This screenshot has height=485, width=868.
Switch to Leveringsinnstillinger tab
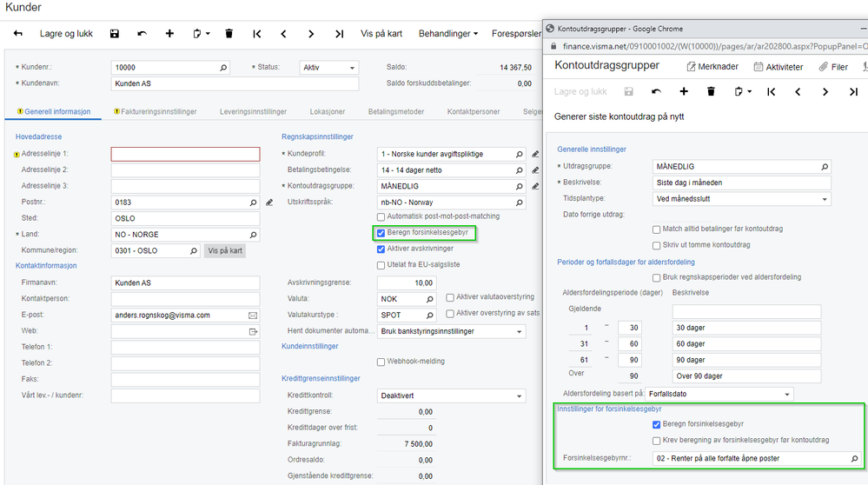(253, 112)
